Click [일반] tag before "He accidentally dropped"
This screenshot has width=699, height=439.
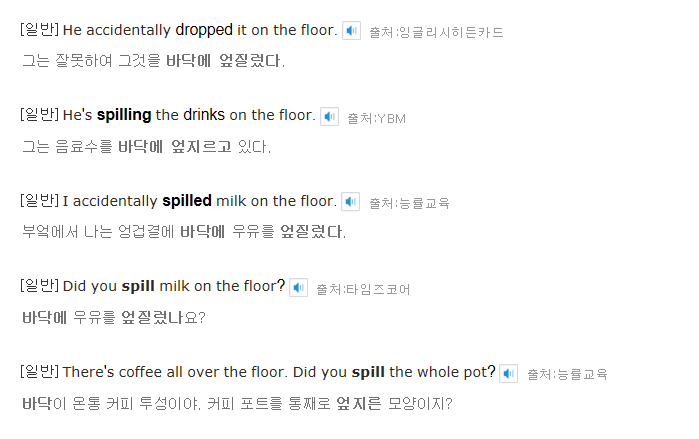coord(39,29)
